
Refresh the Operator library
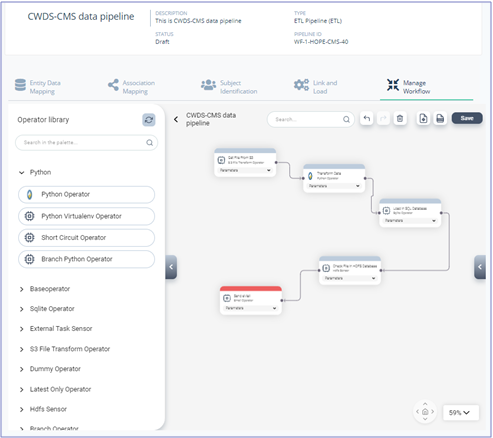tap(149, 120)
